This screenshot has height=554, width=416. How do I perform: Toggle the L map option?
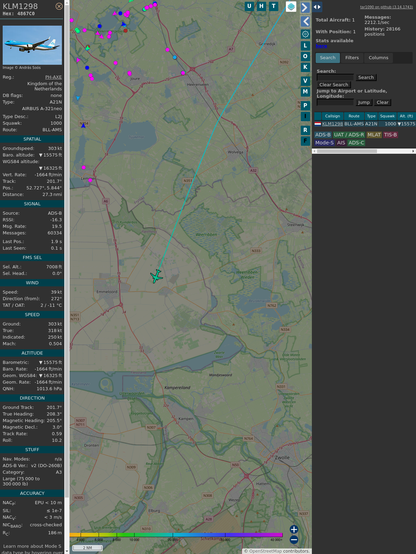[x=305, y=46]
